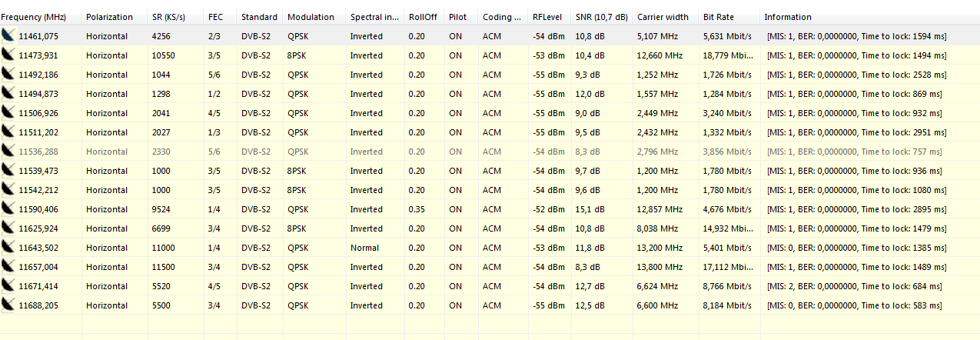Click SNR value 15,1 dB
The height and width of the screenshot is (340, 980).
click(x=590, y=209)
